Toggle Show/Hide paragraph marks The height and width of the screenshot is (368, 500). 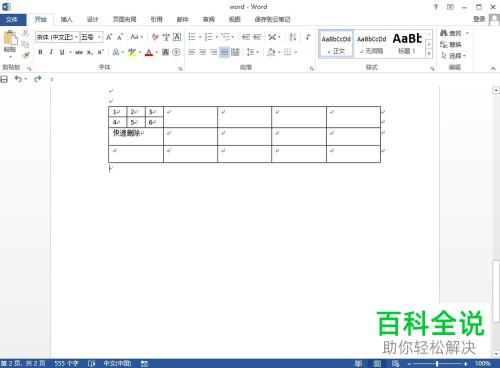(308, 37)
